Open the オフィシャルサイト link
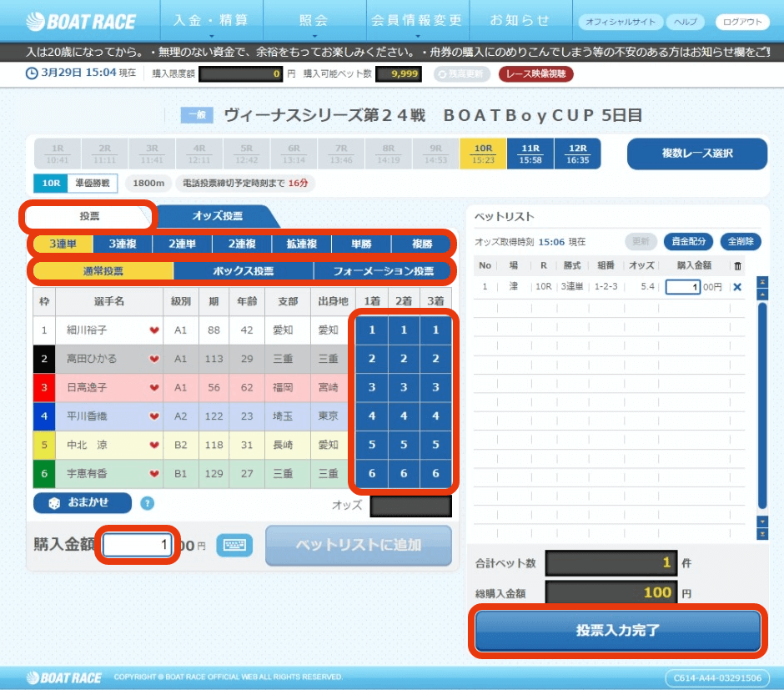Screen dimensions: 784x690 pyautogui.click(x=621, y=22)
